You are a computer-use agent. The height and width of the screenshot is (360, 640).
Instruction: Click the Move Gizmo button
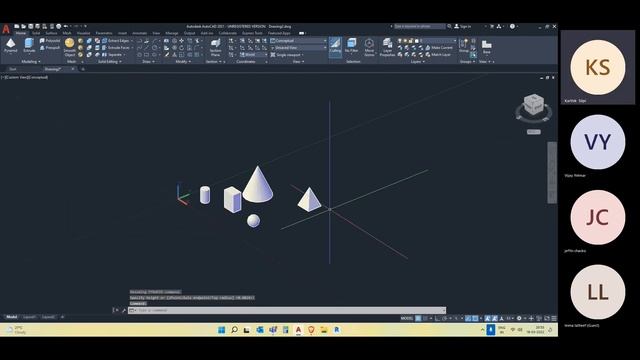tap(369, 48)
